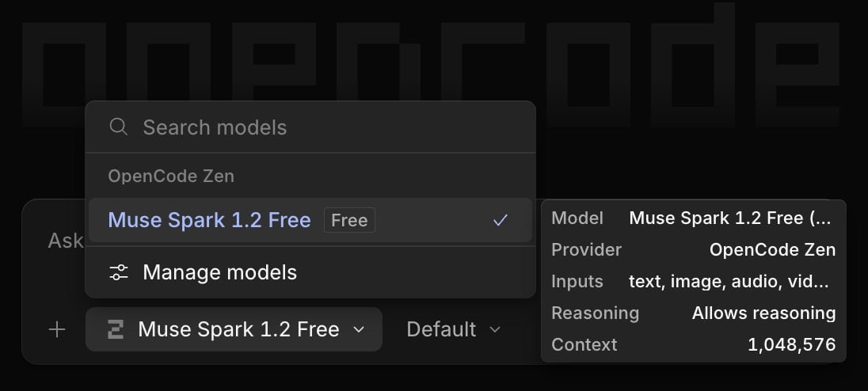Click the Inputs row in model details

(693, 281)
